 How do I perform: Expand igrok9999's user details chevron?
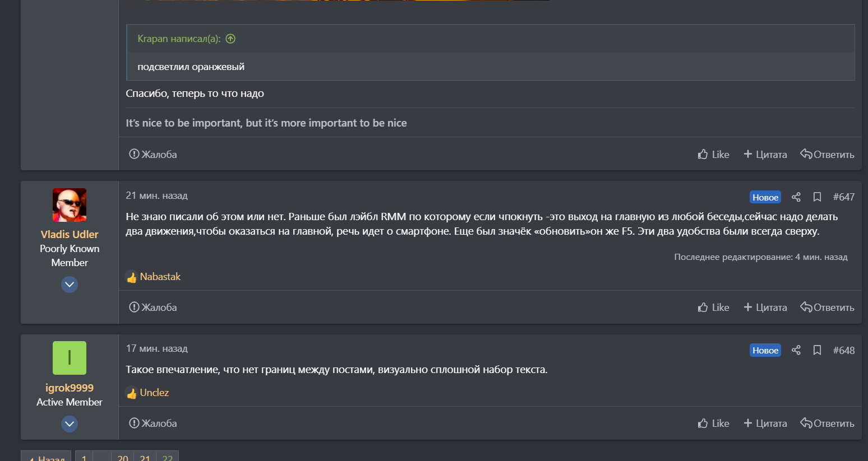point(70,424)
